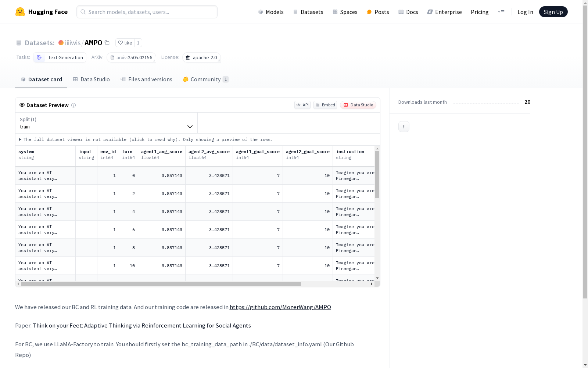Click the Datasets breadcrumb icon
This screenshot has height=368, width=588.
(x=19, y=43)
